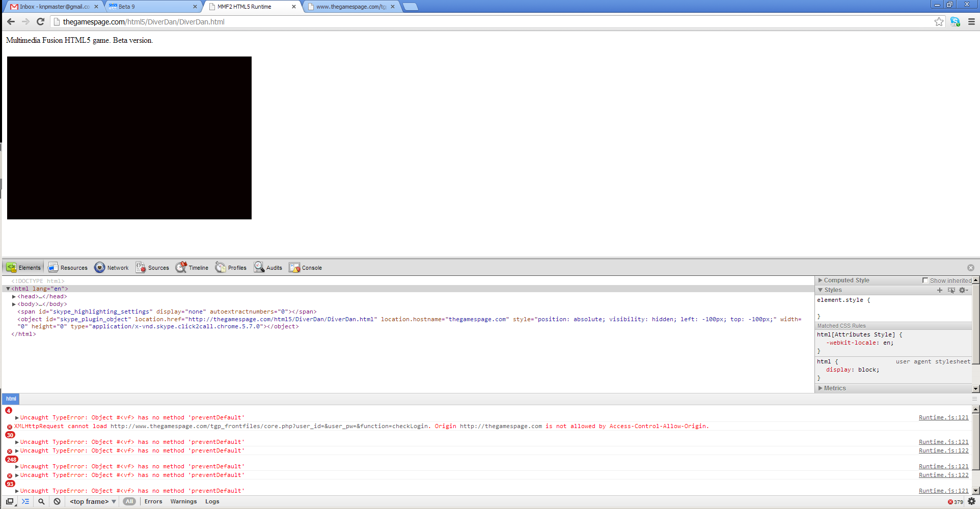Viewport: 980px width, 509px height.
Task: Click the clear console log icon
Action: point(57,501)
